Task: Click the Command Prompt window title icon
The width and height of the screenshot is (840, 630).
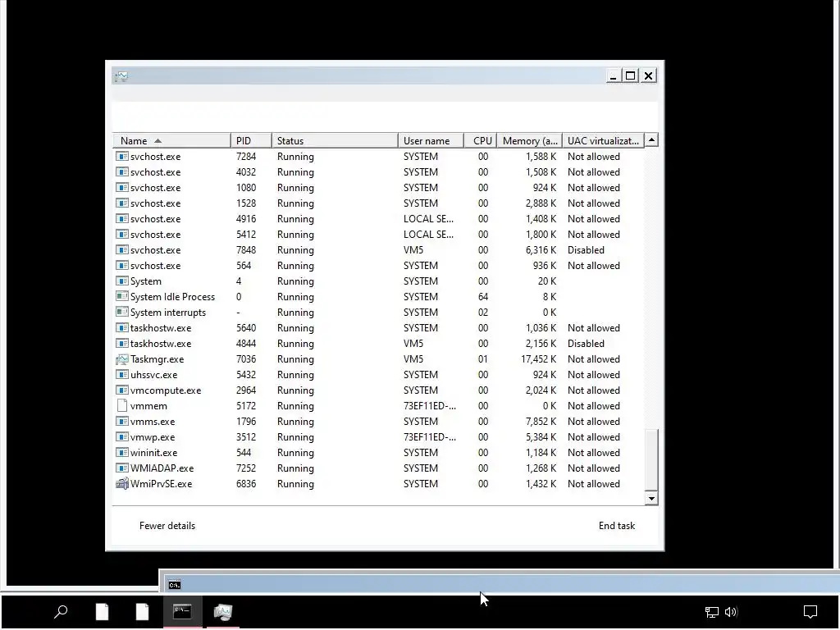Action: tap(175, 585)
